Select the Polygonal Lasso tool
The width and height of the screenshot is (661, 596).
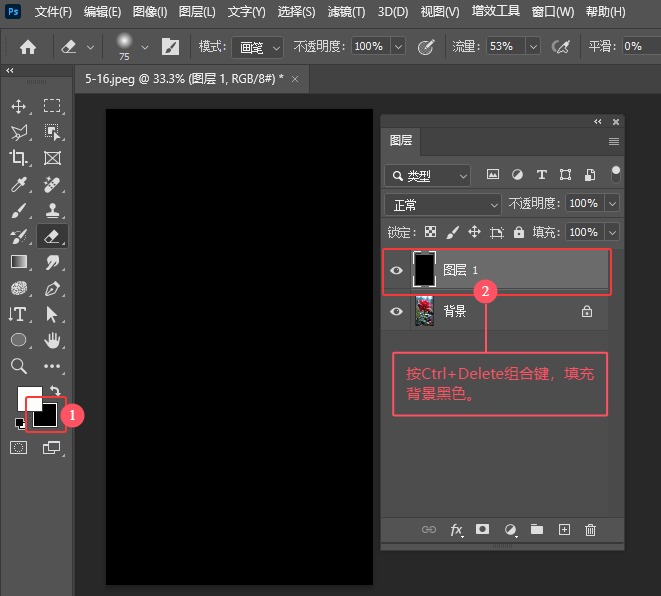tap(19, 132)
